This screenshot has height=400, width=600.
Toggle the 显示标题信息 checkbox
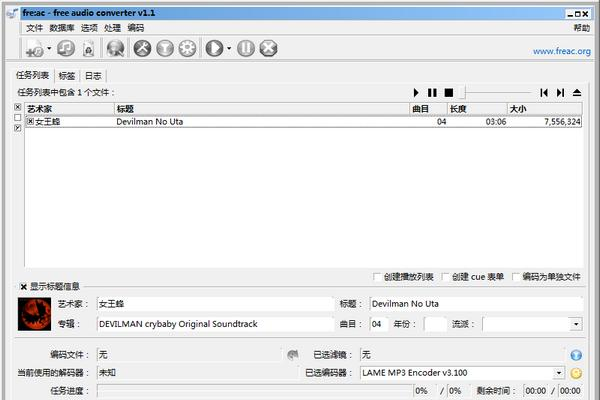(23, 287)
